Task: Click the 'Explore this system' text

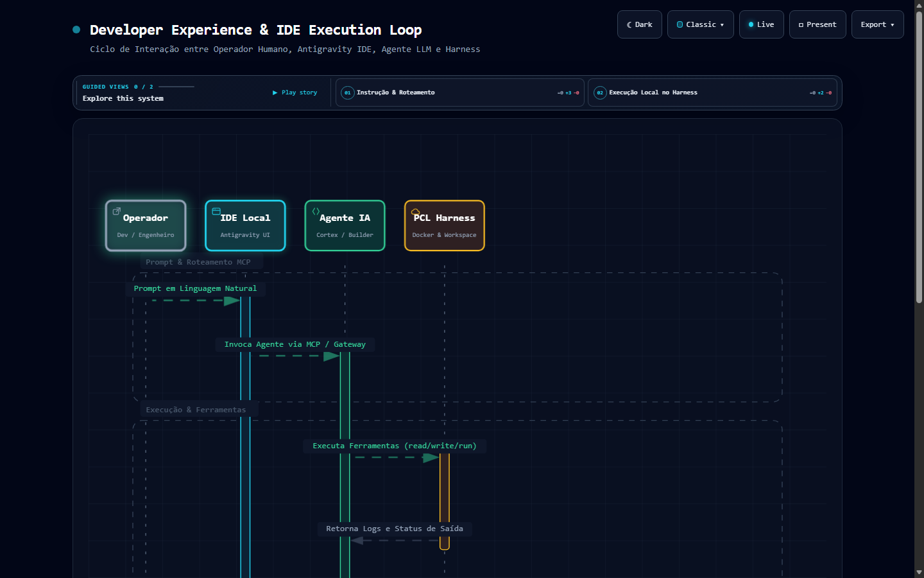Action: (x=123, y=98)
